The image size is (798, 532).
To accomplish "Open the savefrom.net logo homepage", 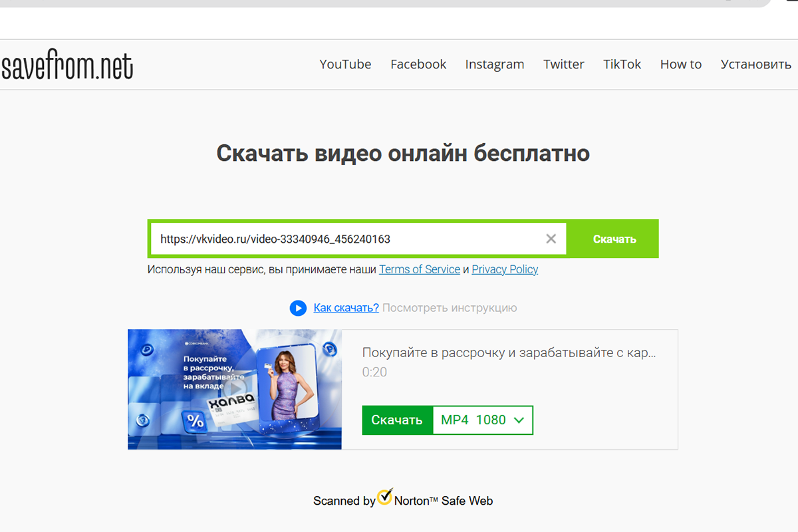I will click(66, 65).
